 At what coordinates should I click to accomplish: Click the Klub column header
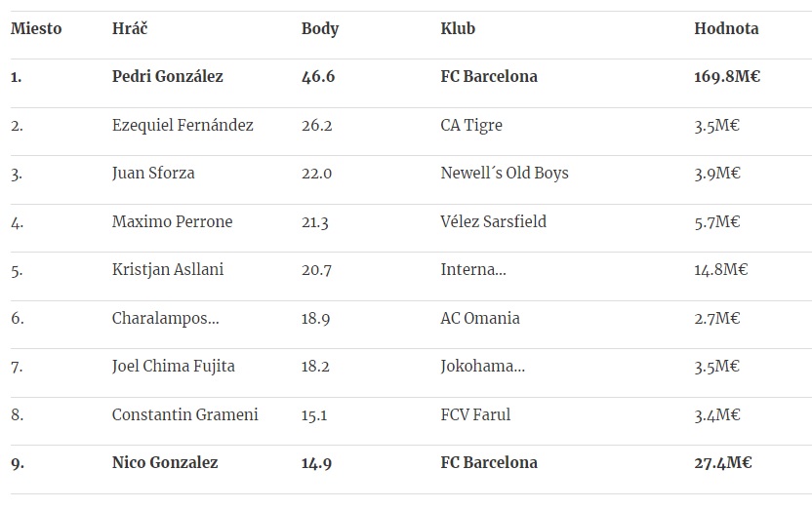tap(458, 28)
